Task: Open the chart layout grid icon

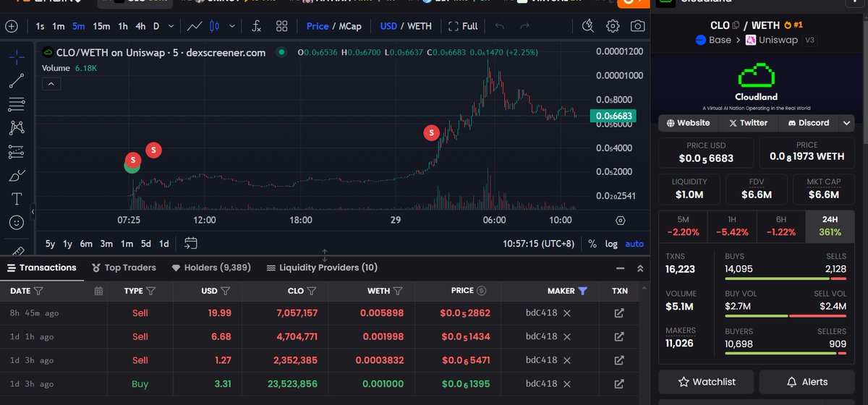Action: click(x=281, y=26)
